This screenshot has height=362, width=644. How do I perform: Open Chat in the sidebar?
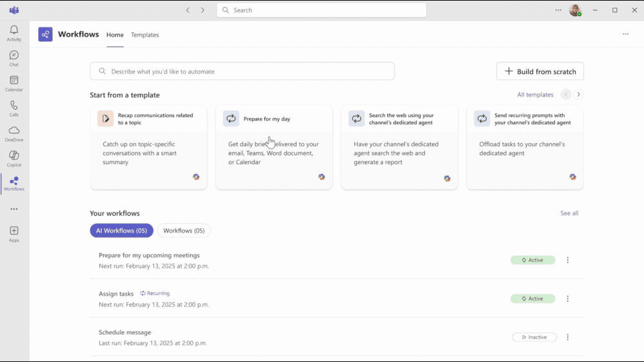click(14, 58)
